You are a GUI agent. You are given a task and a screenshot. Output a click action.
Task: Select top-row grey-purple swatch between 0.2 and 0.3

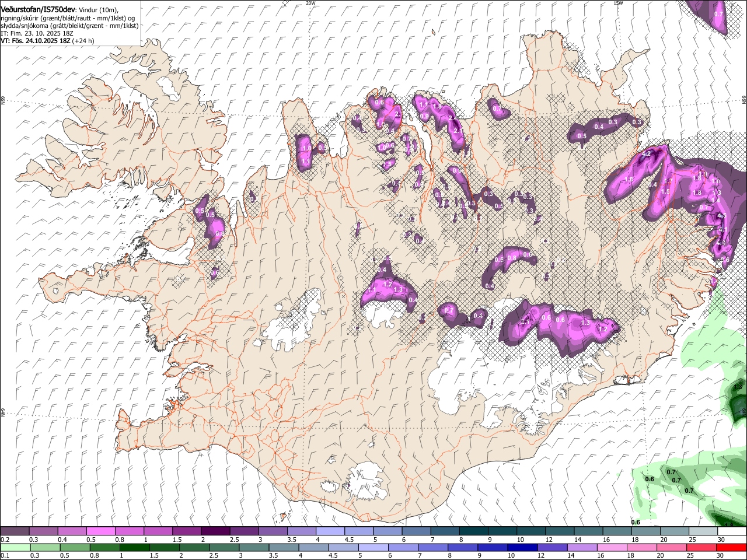pos(15,531)
